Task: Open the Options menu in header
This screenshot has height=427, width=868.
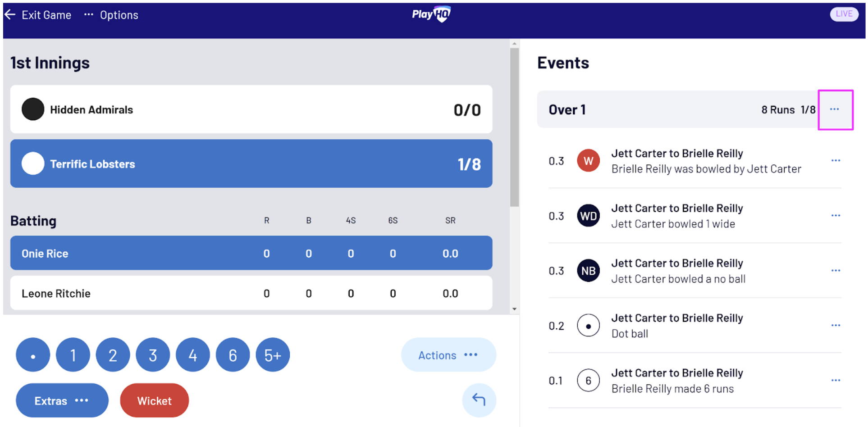Action: click(x=111, y=15)
